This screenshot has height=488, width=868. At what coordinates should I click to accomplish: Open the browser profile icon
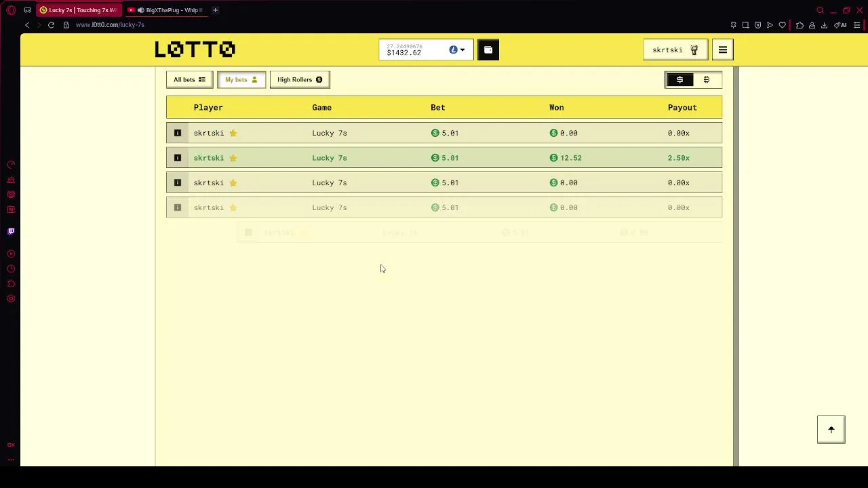812,25
